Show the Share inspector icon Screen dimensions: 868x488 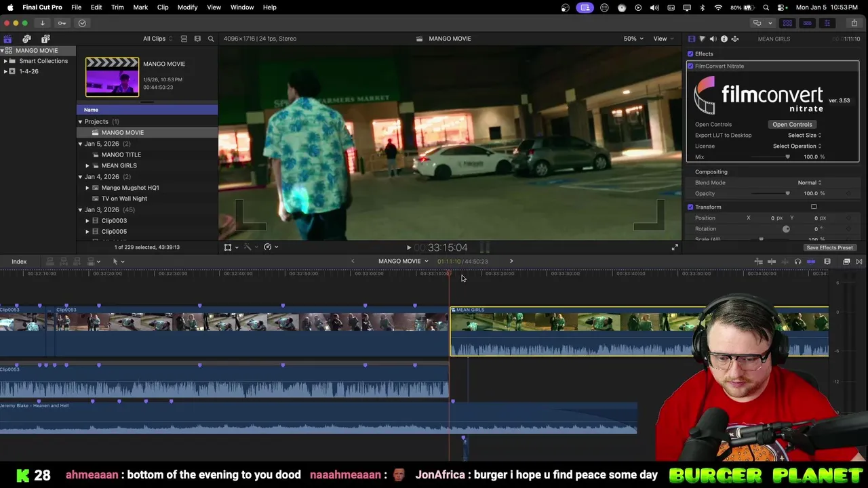(x=734, y=39)
